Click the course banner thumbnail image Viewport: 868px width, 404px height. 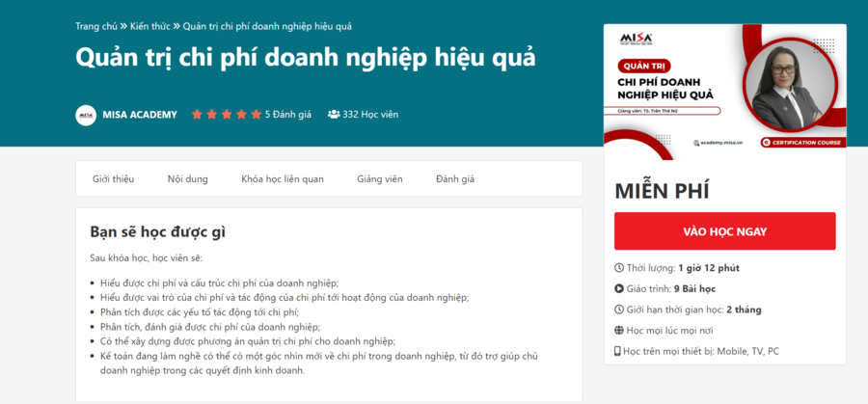[x=725, y=93]
